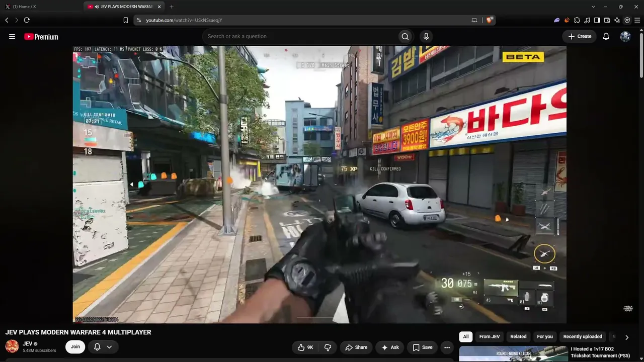Open the Extensions puzzle menu
Viewport: 644px width, 362px height.
[577, 20]
